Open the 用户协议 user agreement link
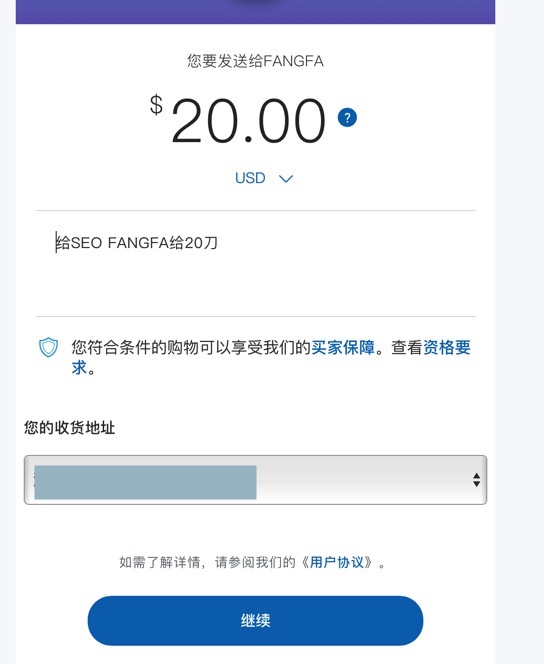 [337, 562]
